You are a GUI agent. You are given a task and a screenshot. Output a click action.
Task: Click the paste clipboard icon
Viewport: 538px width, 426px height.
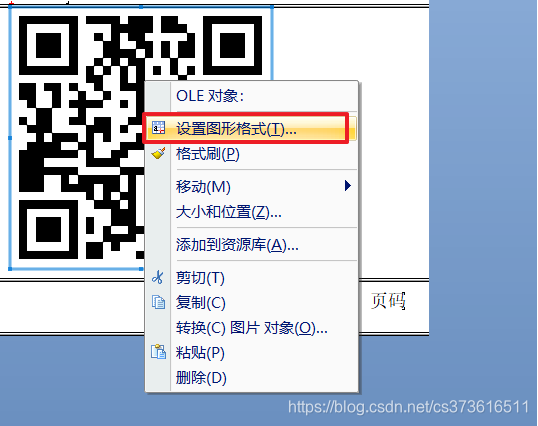(158, 352)
